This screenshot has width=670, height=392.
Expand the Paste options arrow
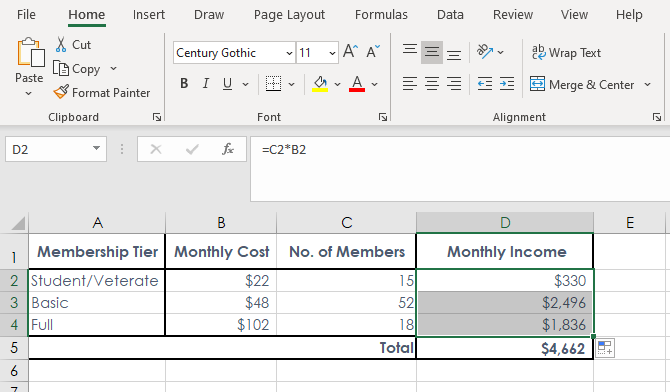[x=29, y=93]
